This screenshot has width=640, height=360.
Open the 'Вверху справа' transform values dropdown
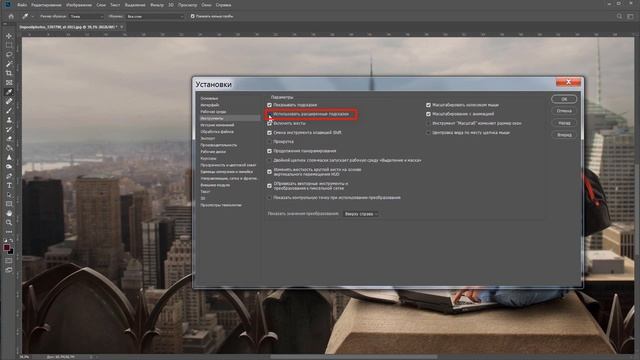click(361, 214)
